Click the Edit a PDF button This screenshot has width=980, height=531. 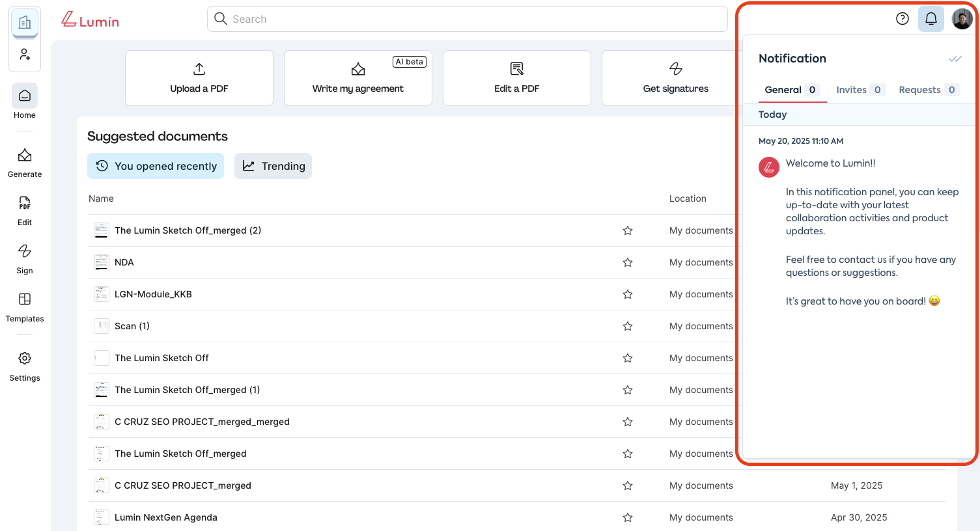click(x=517, y=78)
